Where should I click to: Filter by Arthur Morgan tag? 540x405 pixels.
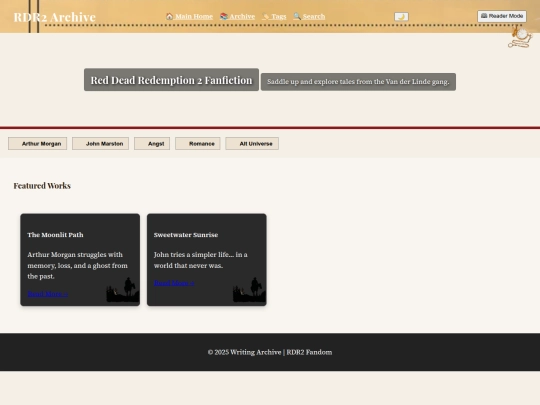pyautogui.click(x=38, y=144)
